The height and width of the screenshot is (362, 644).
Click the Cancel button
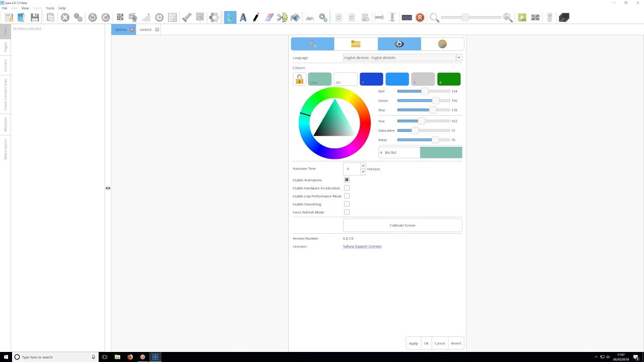440,343
